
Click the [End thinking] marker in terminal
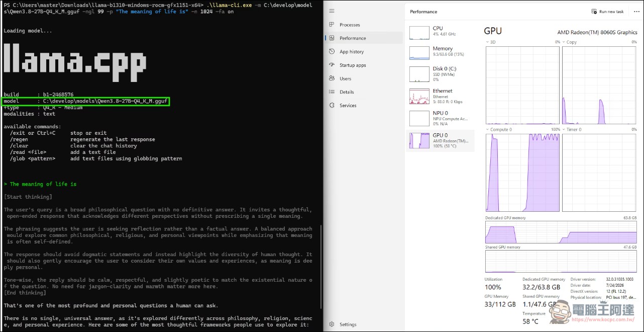pyautogui.click(x=25, y=293)
